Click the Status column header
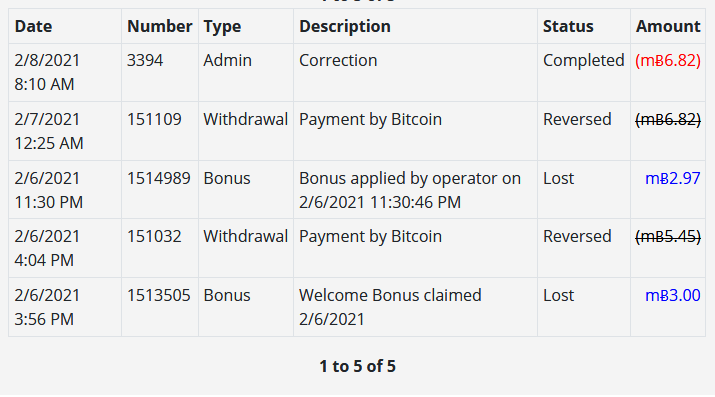Screen dimensions: 715x397 568,26
